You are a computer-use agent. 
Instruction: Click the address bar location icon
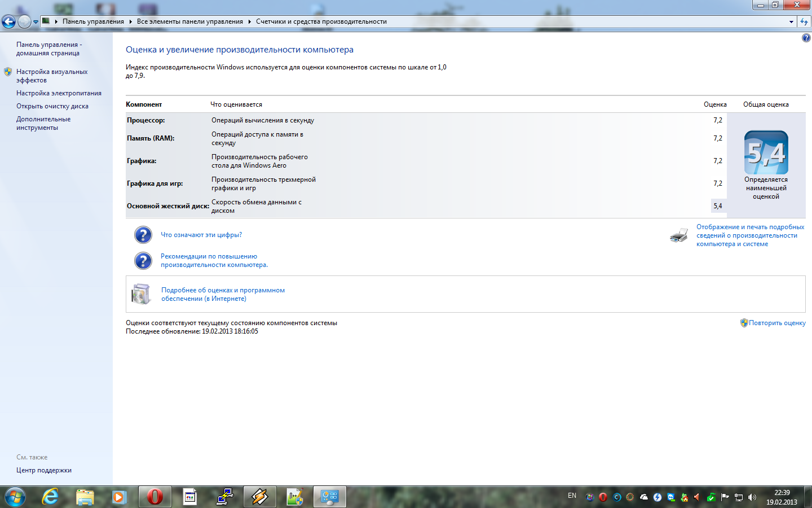(46, 21)
